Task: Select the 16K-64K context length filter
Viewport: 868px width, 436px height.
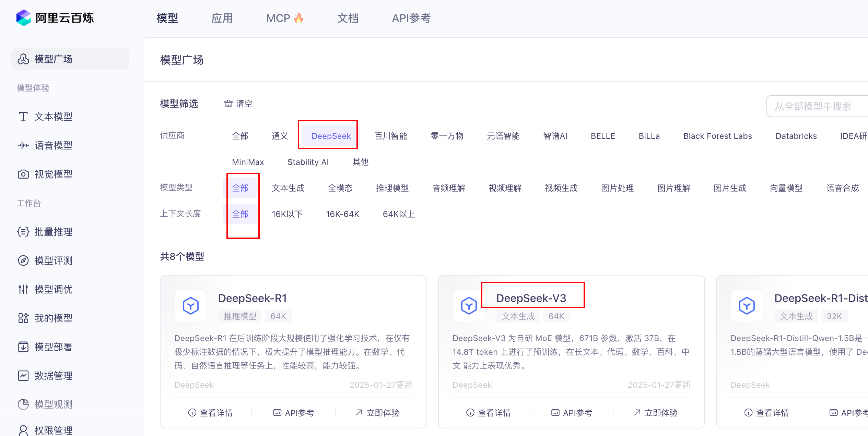Action: 342,214
